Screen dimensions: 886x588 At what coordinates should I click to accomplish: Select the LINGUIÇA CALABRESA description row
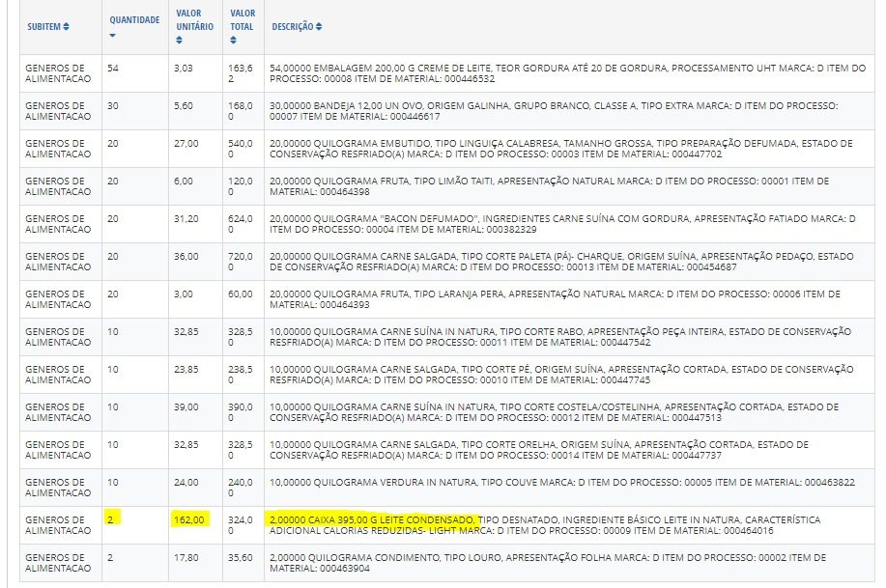pos(560,149)
